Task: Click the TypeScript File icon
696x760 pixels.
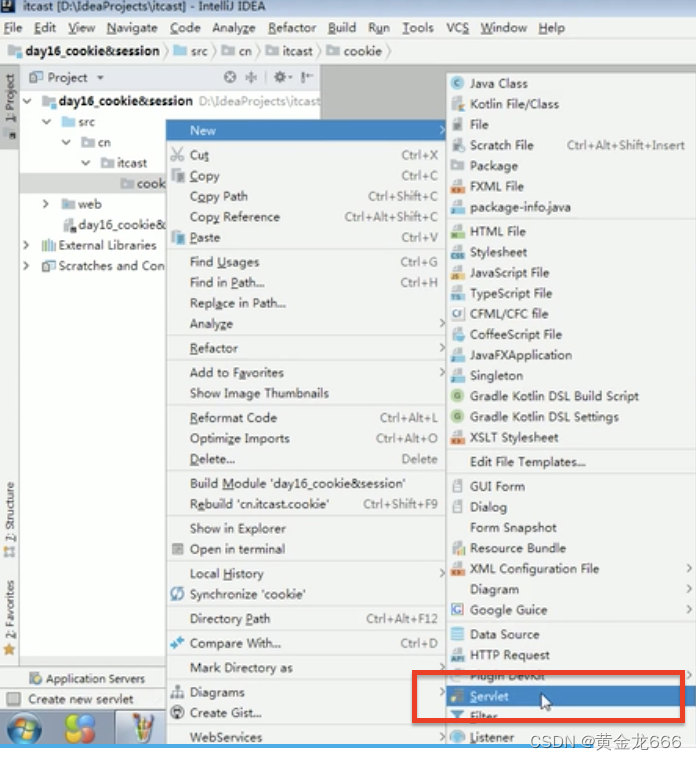Action: click(x=457, y=293)
